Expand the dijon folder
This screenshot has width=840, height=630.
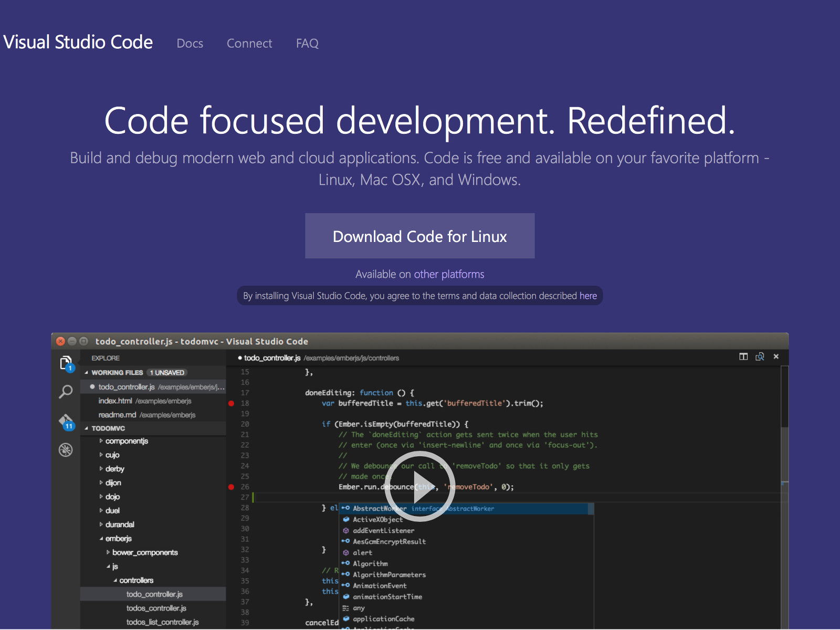click(101, 482)
